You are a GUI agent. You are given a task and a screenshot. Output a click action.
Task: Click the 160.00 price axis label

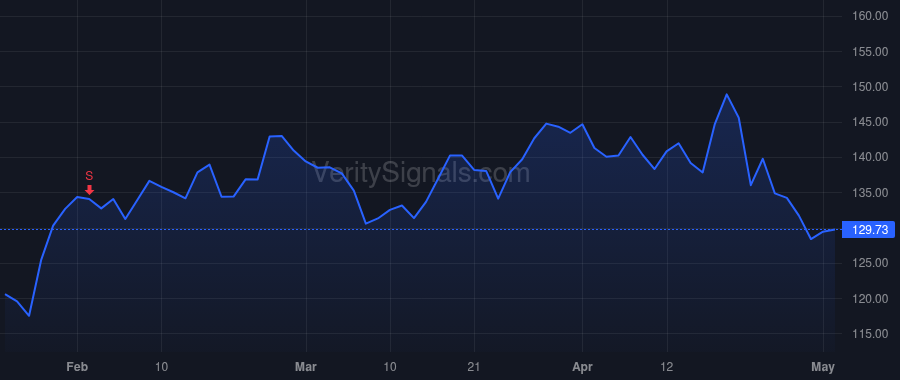click(x=870, y=16)
